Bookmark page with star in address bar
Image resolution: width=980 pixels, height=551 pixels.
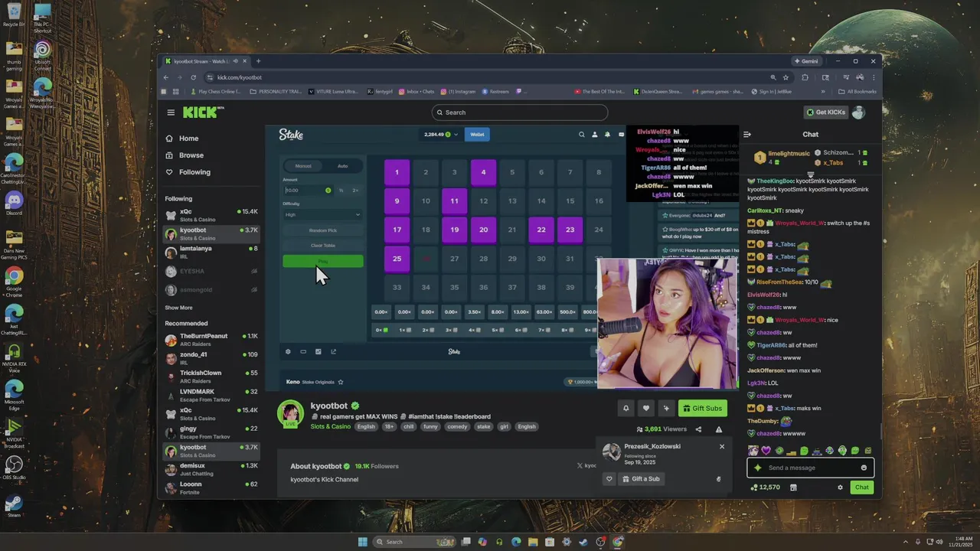[786, 77]
